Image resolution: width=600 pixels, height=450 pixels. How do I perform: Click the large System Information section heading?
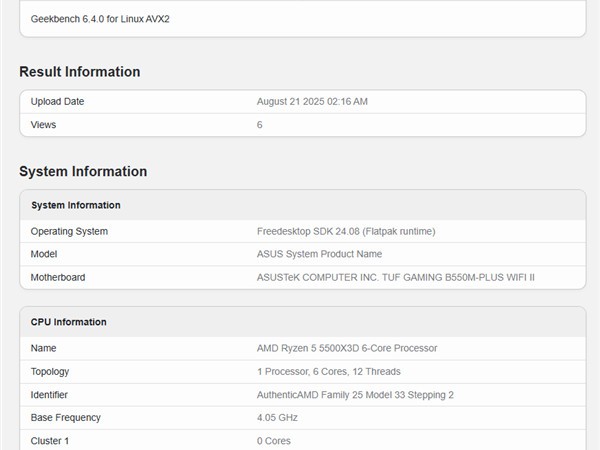click(83, 172)
